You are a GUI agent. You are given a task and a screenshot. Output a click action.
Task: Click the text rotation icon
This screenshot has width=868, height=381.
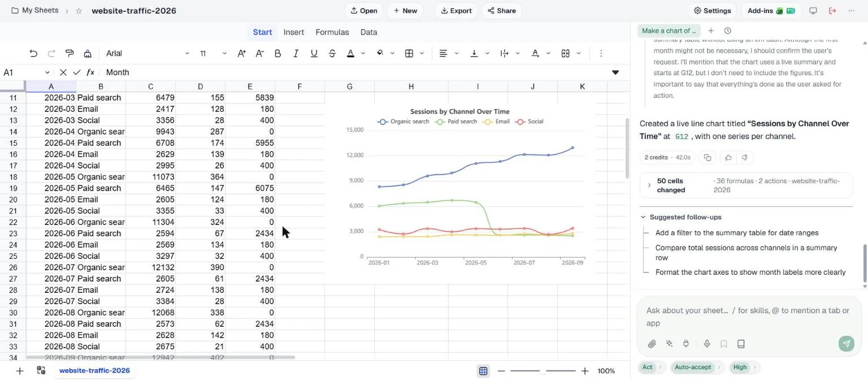coord(535,53)
